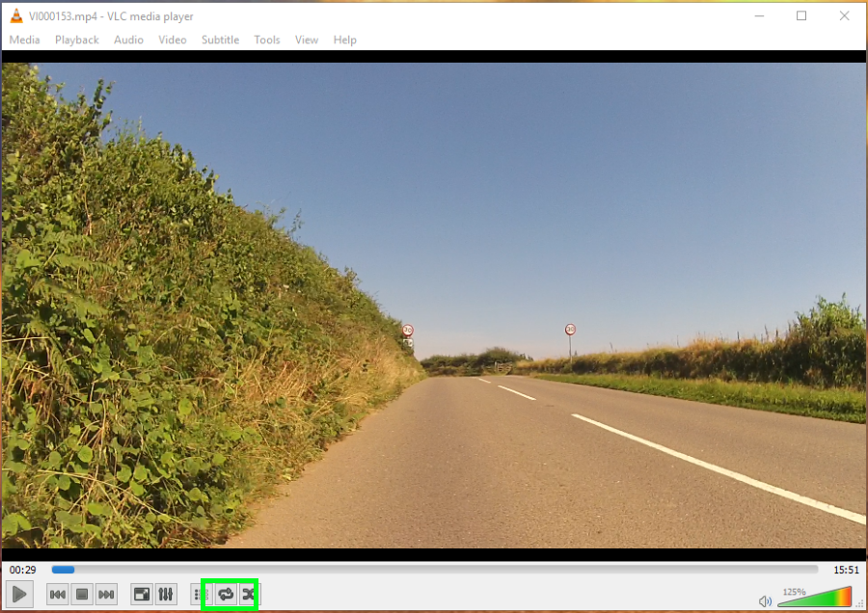Expand the Audio menu

(x=128, y=40)
